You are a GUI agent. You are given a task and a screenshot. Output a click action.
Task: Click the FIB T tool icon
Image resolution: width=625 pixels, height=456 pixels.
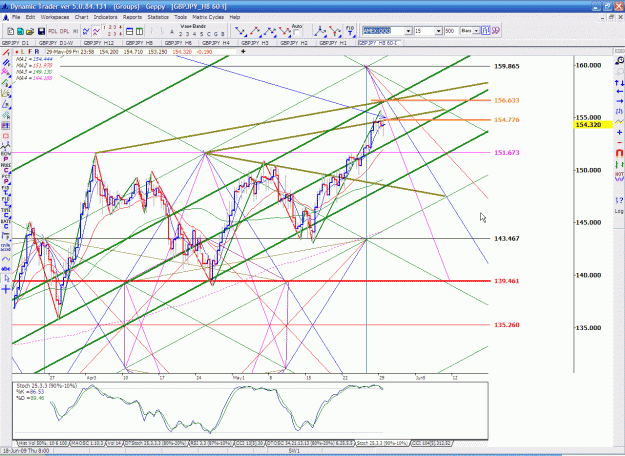click(350, 31)
